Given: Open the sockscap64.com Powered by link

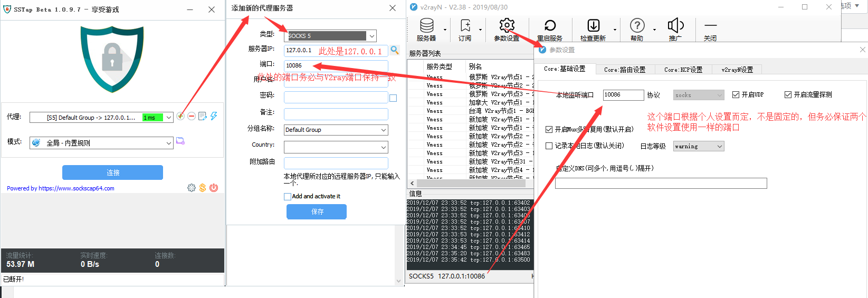Looking at the screenshot, I should [x=76, y=188].
